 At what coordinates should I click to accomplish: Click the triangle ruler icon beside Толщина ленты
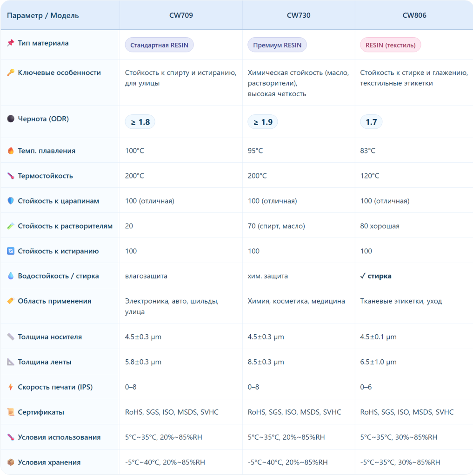[11, 362]
